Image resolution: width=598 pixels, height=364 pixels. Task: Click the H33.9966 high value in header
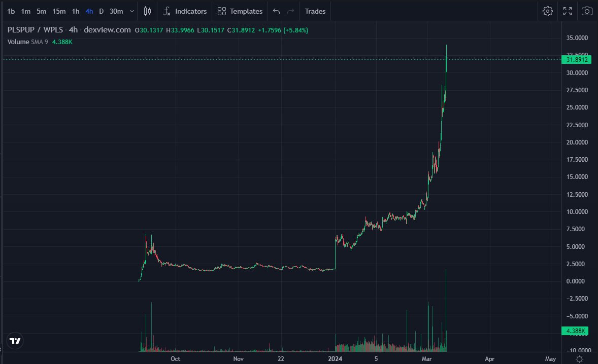tap(180, 30)
